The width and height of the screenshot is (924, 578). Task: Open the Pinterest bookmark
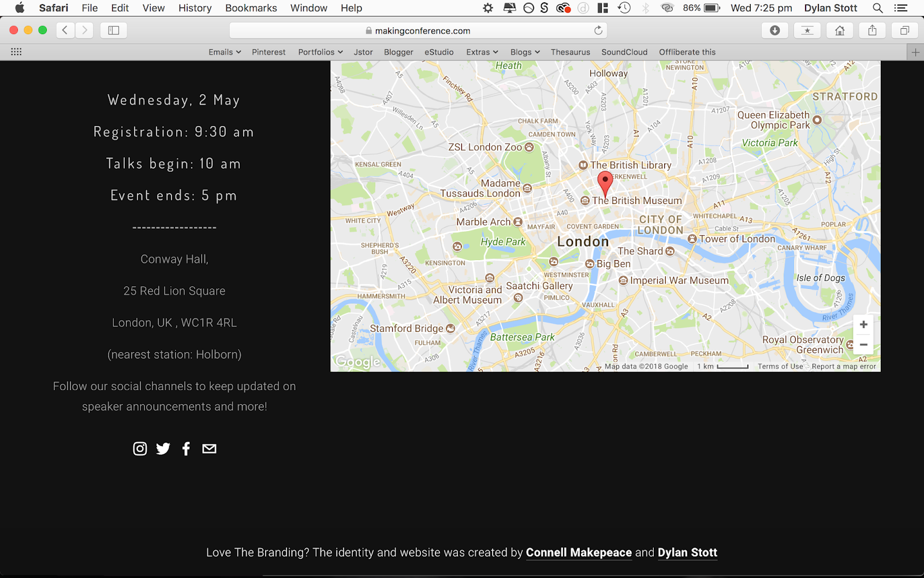point(269,52)
